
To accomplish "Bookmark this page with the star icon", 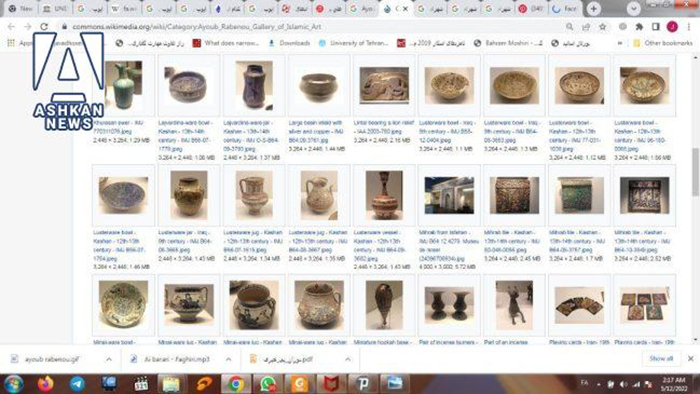I will point(602,27).
